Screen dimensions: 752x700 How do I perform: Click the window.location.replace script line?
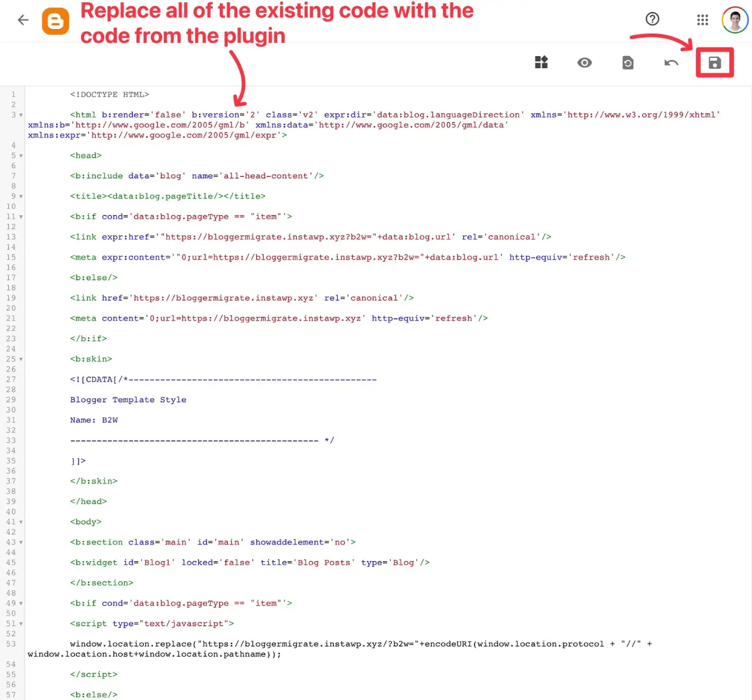coord(340,649)
